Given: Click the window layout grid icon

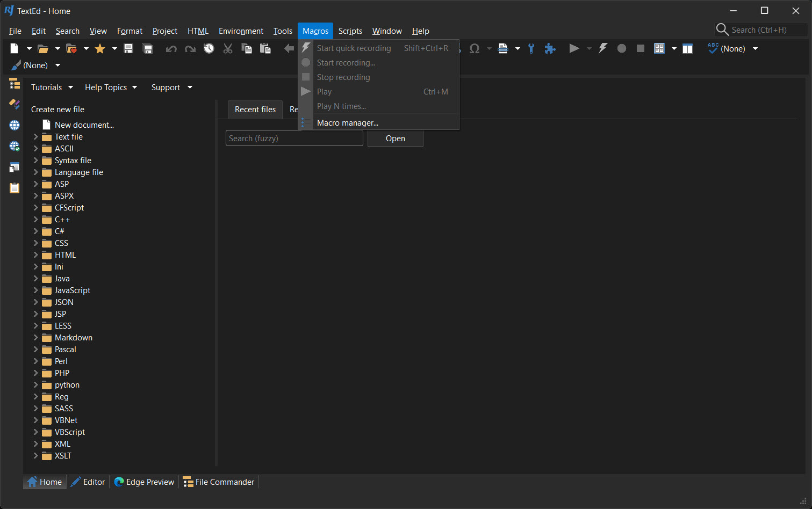Looking at the screenshot, I should point(659,48).
